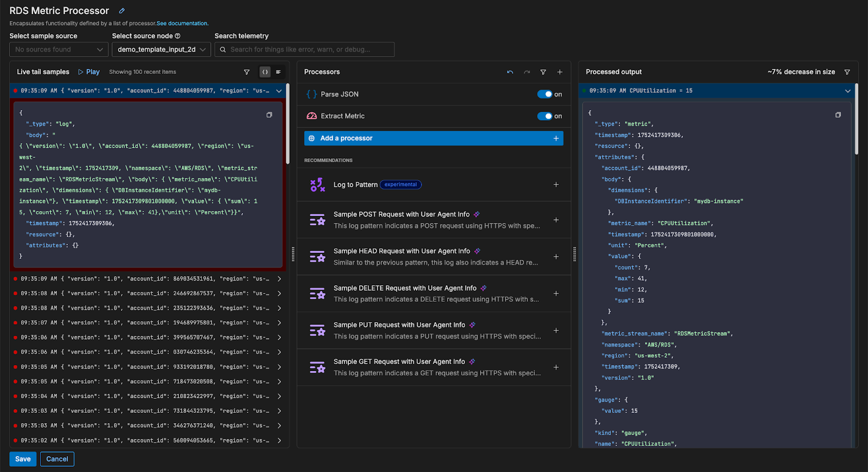The image size is (868, 472).
Task: Add the Log to Pattern recommendation
Action: point(556,184)
